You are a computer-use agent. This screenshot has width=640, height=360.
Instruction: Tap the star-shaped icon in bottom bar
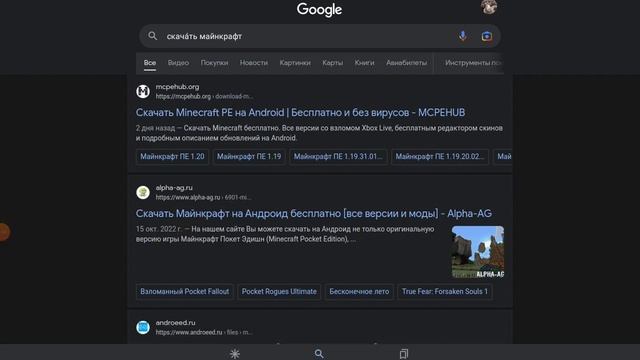pyautogui.click(x=235, y=353)
